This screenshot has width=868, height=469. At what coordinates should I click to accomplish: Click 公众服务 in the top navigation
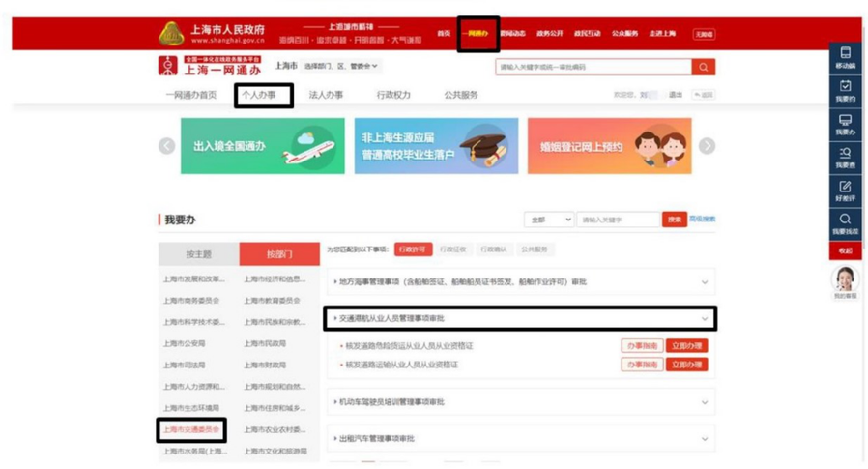click(625, 33)
